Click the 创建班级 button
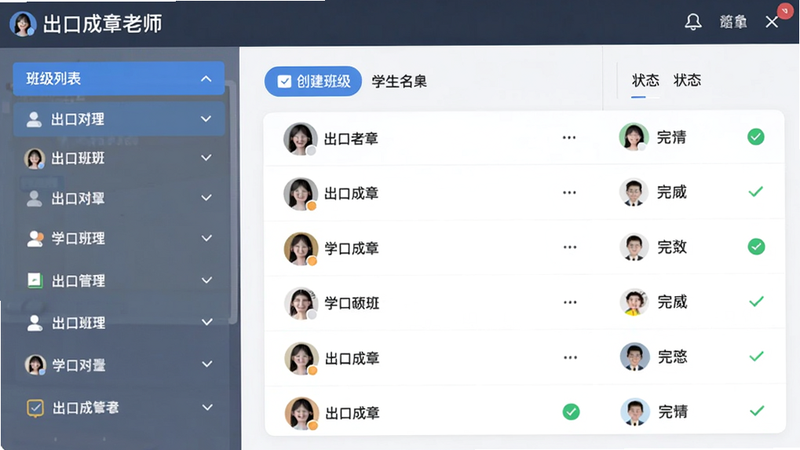This screenshot has height=450, width=800. pyautogui.click(x=313, y=81)
